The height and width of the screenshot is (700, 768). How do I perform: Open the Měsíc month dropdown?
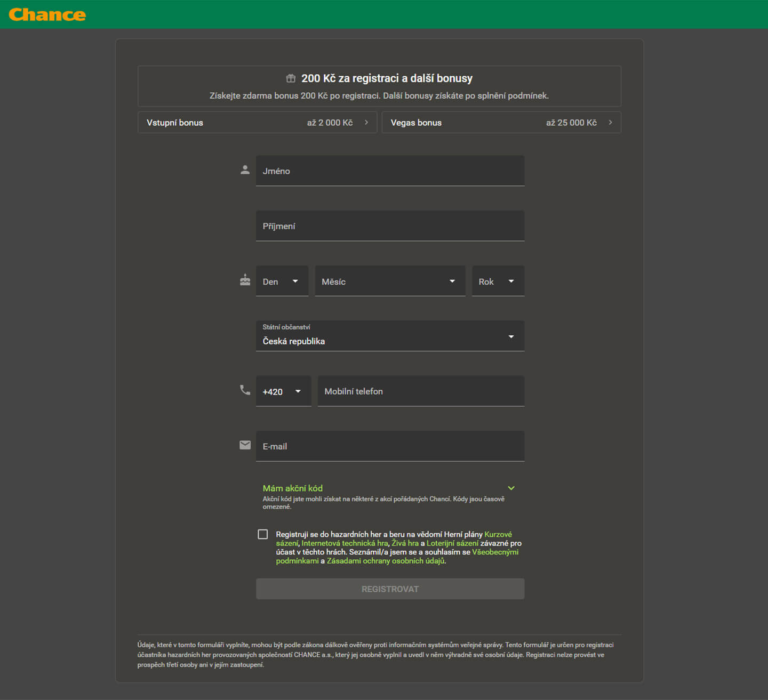point(390,281)
